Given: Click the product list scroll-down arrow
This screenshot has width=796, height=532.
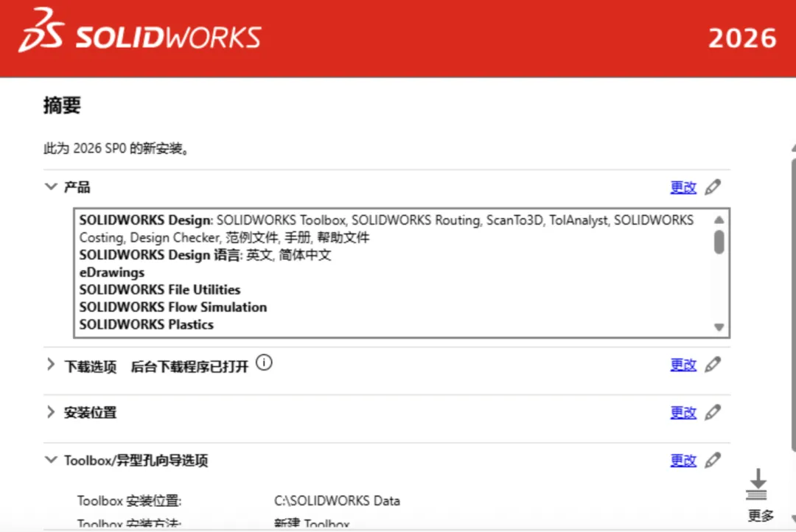Looking at the screenshot, I should [x=719, y=327].
